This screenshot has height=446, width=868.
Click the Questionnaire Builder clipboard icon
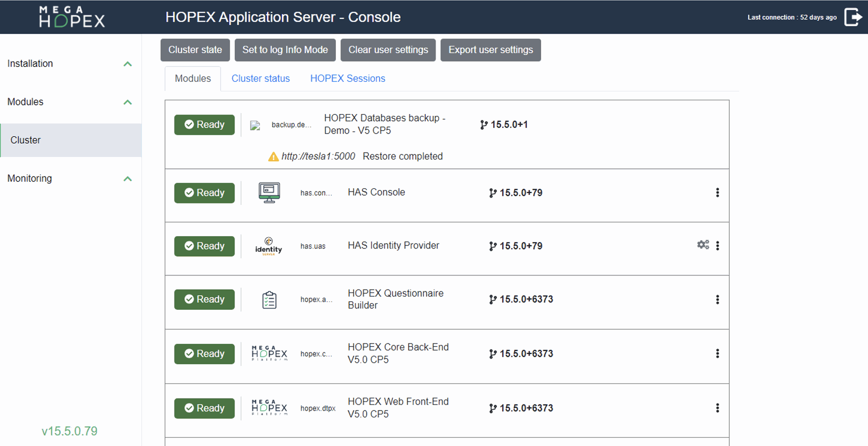[269, 299]
